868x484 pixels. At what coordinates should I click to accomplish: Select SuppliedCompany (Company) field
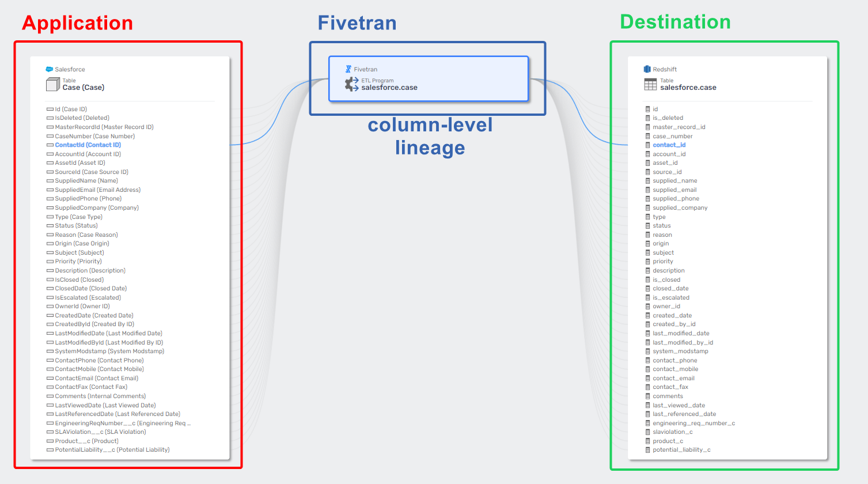pos(97,208)
